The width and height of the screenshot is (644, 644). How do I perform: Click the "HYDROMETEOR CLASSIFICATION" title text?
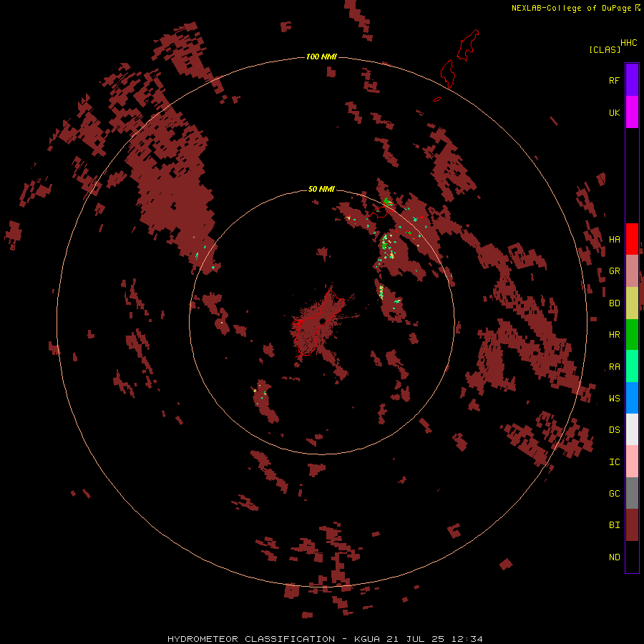(251, 639)
